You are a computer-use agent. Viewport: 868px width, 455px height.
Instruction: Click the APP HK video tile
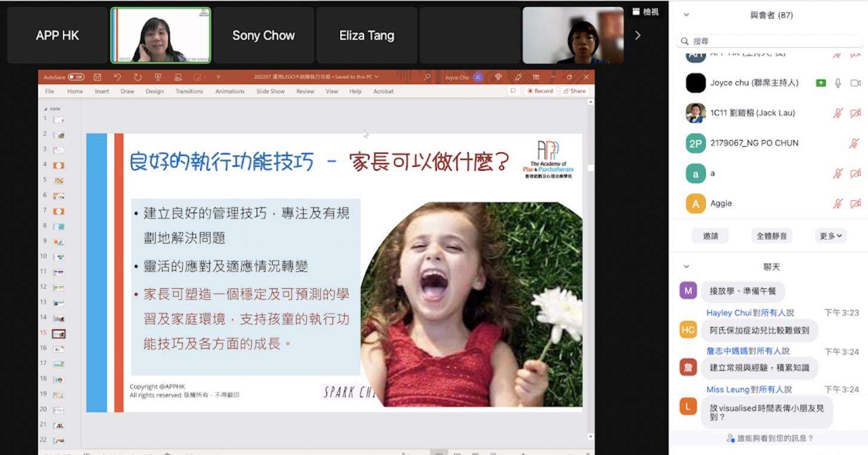click(57, 35)
